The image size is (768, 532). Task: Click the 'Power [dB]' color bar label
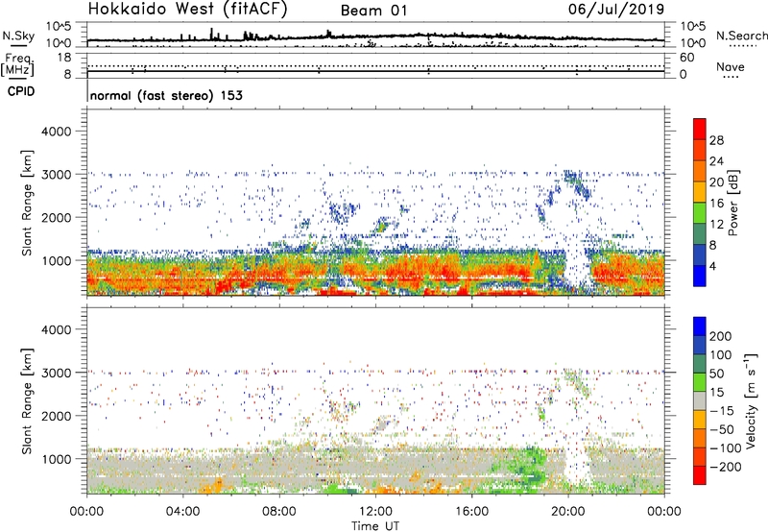click(733, 203)
